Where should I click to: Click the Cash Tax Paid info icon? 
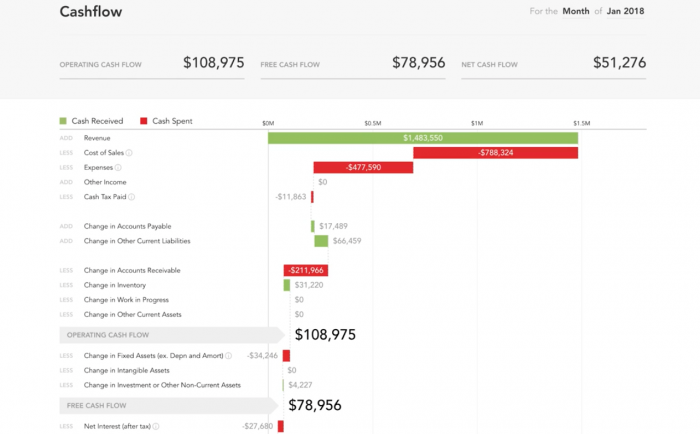coord(131,197)
